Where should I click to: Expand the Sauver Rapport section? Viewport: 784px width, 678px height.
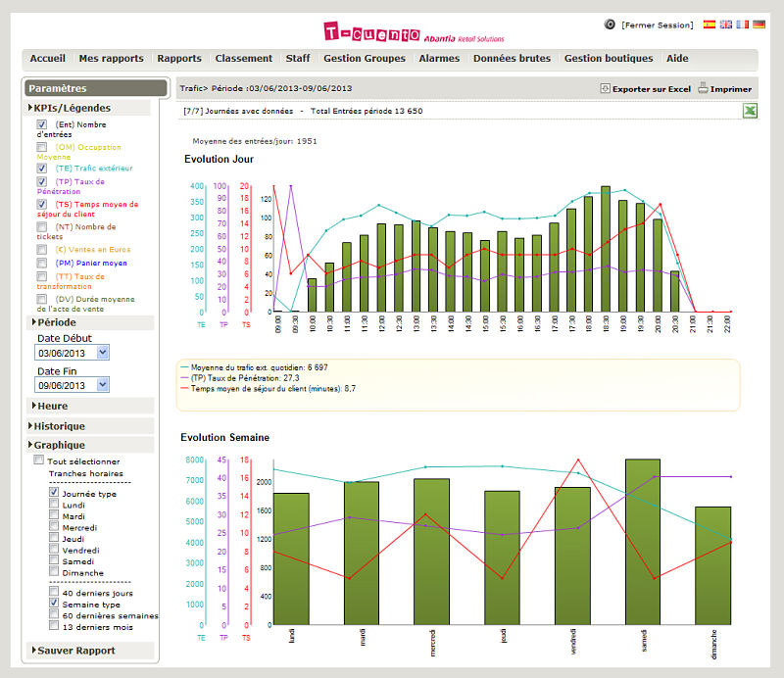coord(75,651)
